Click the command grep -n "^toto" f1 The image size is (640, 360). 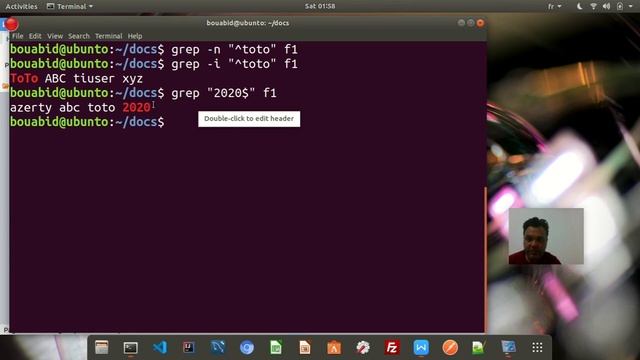pos(234,49)
